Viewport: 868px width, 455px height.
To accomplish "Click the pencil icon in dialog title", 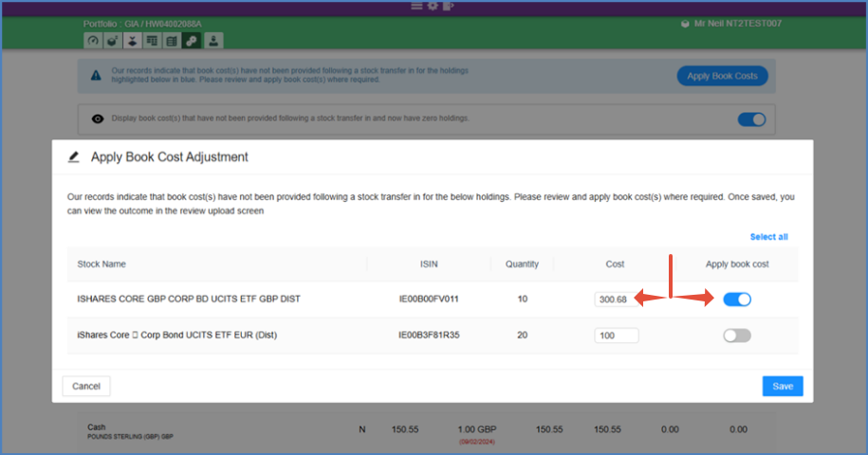I will tap(74, 157).
